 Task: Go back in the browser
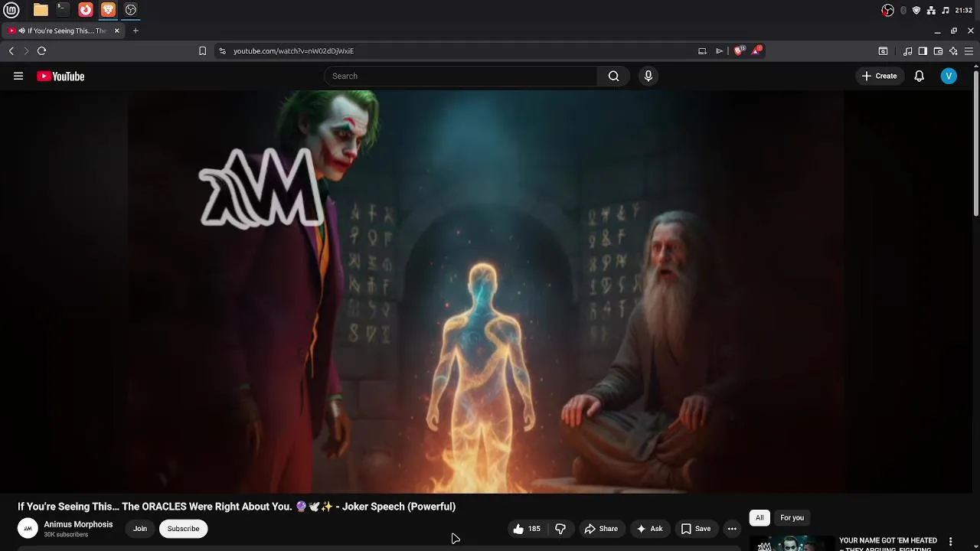[x=11, y=51]
